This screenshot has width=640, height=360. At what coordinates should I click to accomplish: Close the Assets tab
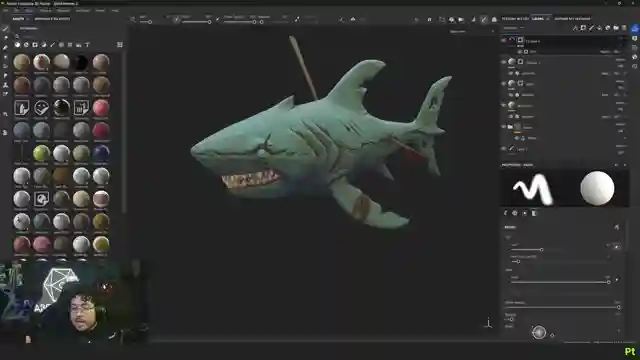28,19
